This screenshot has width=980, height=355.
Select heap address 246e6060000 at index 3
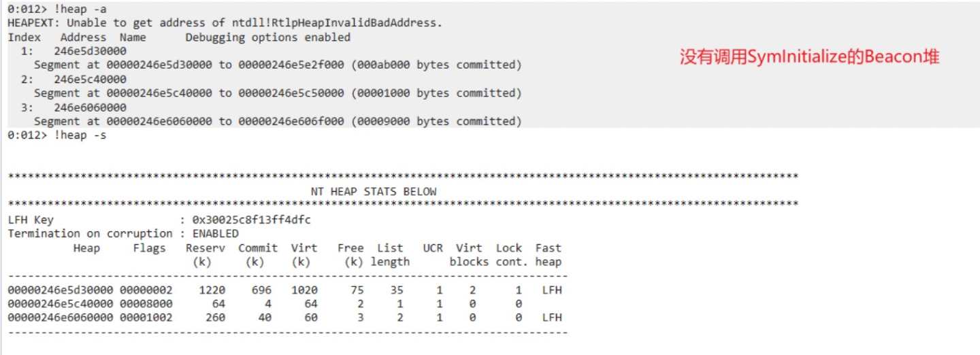point(90,107)
